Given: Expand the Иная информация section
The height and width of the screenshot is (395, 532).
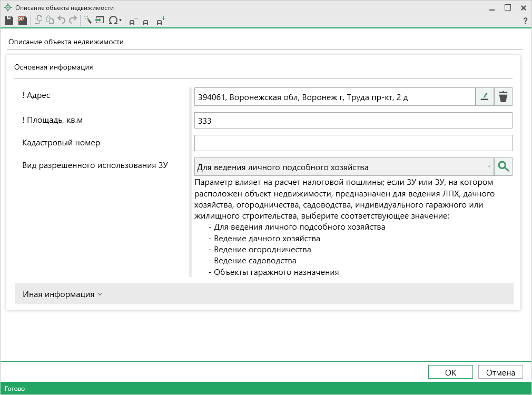Looking at the screenshot, I should tap(264, 294).
